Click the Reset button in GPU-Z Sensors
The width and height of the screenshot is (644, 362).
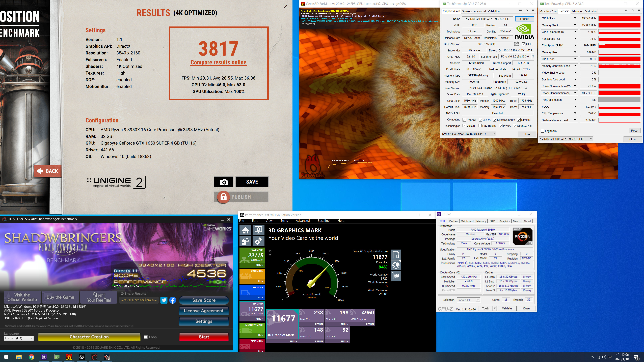(634, 131)
